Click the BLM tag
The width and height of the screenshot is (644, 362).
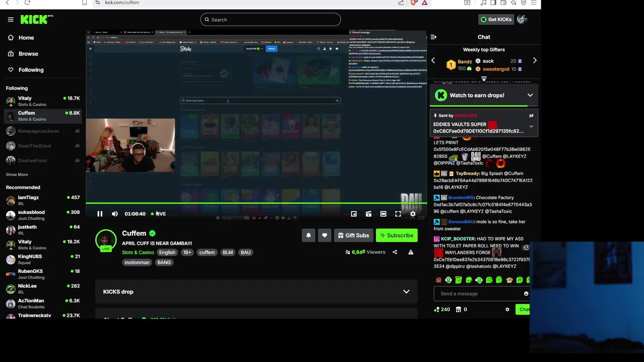(228, 252)
